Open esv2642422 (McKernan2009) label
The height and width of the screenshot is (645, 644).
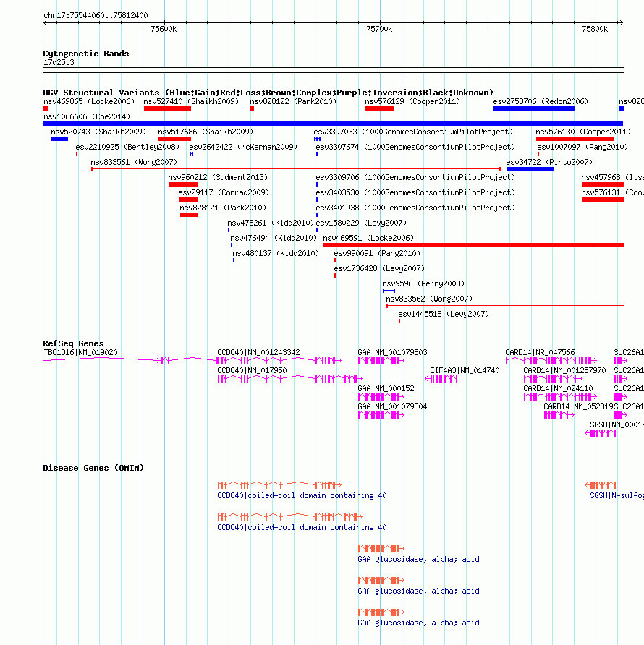(x=243, y=148)
